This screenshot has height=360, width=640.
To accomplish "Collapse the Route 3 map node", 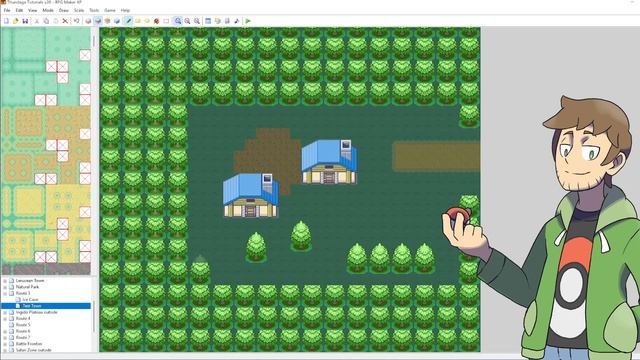I will tap(5, 293).
